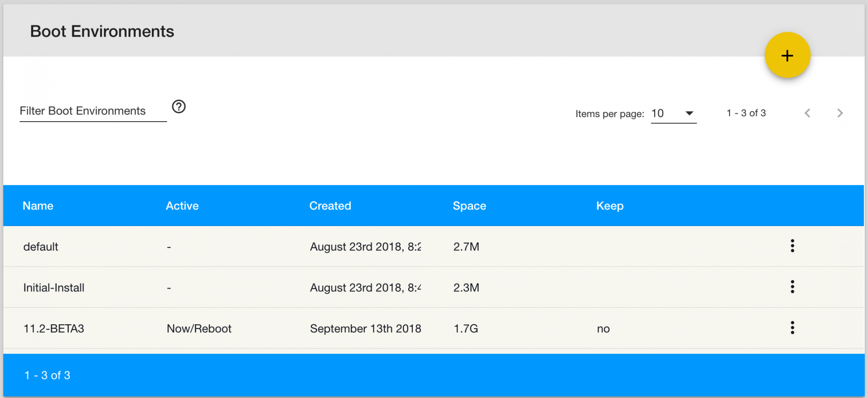Sort by the Keep column header
The width and height of the screenshot is (868, 398).
point(610,206)
